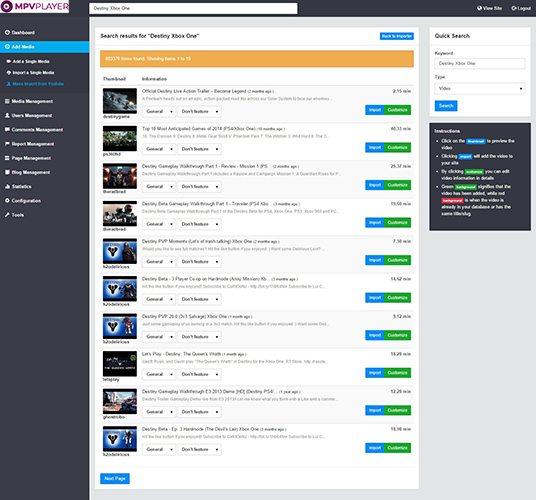Click Search button in Quick Search panel

pos(446,106)
